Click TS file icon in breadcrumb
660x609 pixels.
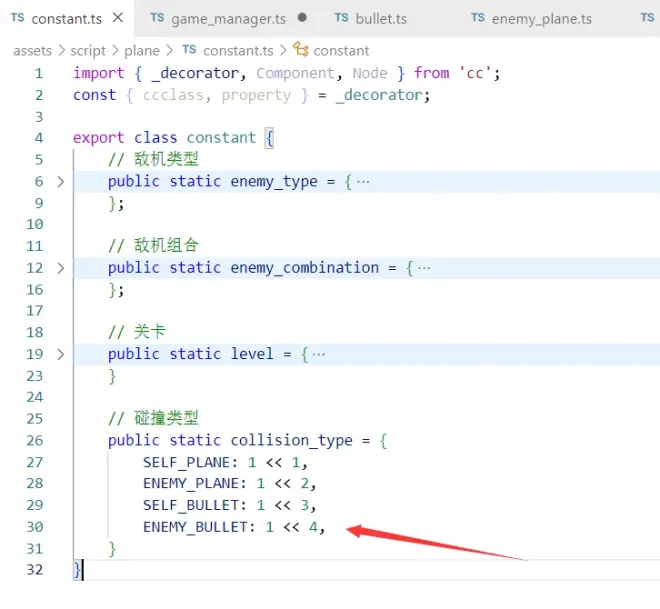click(x=189, y=50)
